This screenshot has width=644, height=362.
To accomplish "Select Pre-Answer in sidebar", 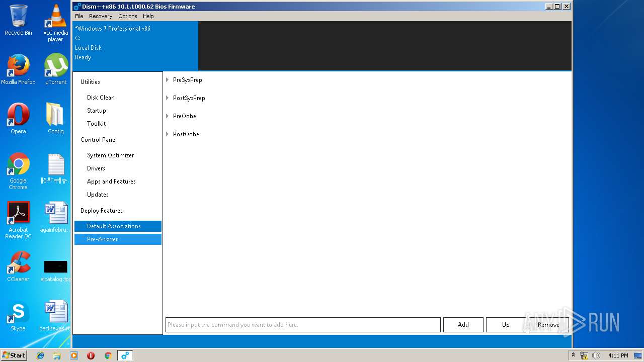I will point(118,239).
